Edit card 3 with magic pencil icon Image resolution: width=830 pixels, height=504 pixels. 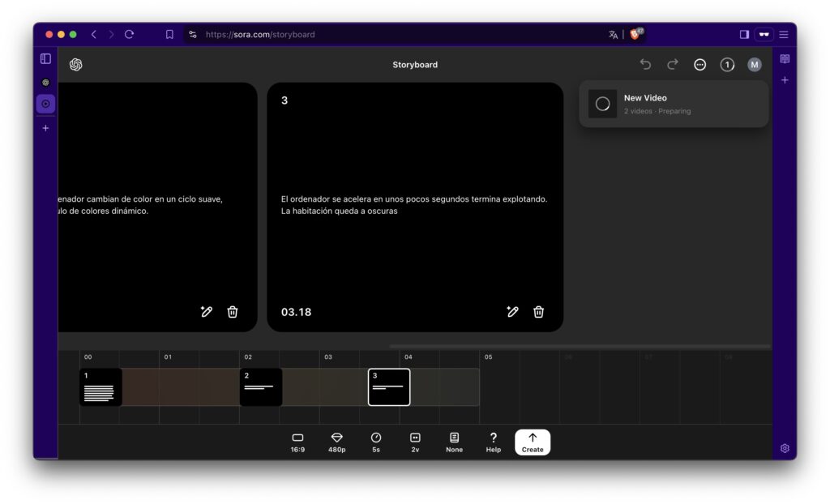click(x=512, y=312)
